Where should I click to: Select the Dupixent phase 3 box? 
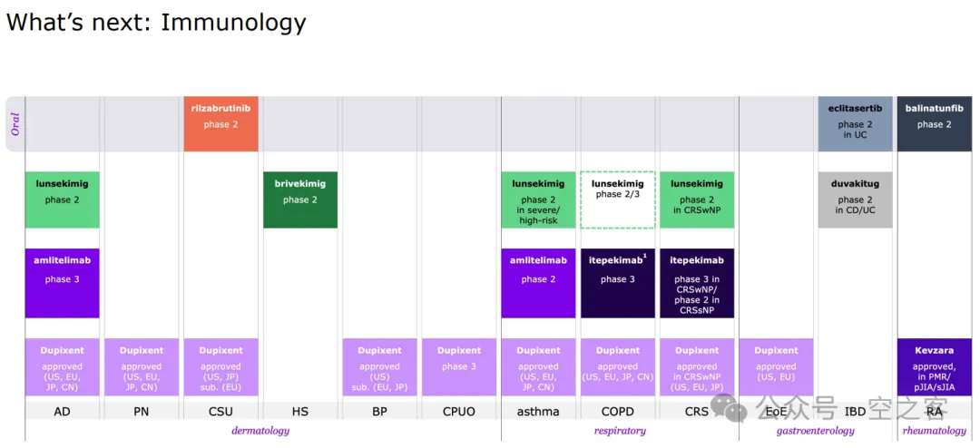(459, 366)
